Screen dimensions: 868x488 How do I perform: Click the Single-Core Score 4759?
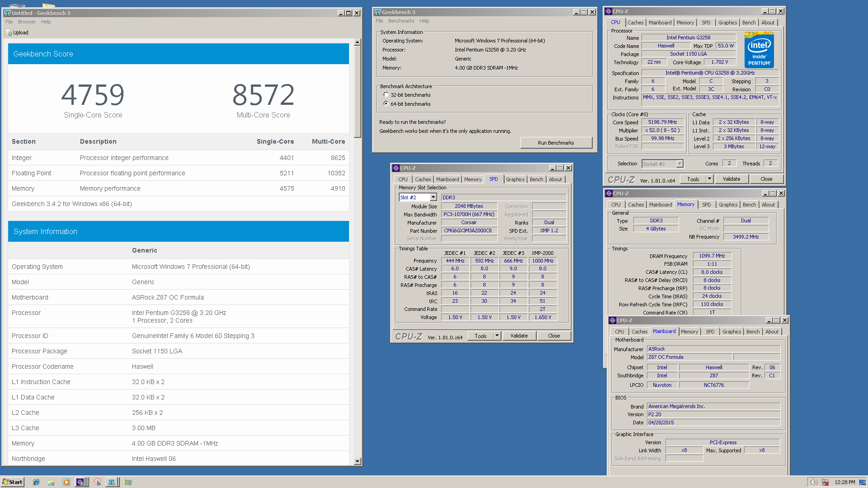93,95
